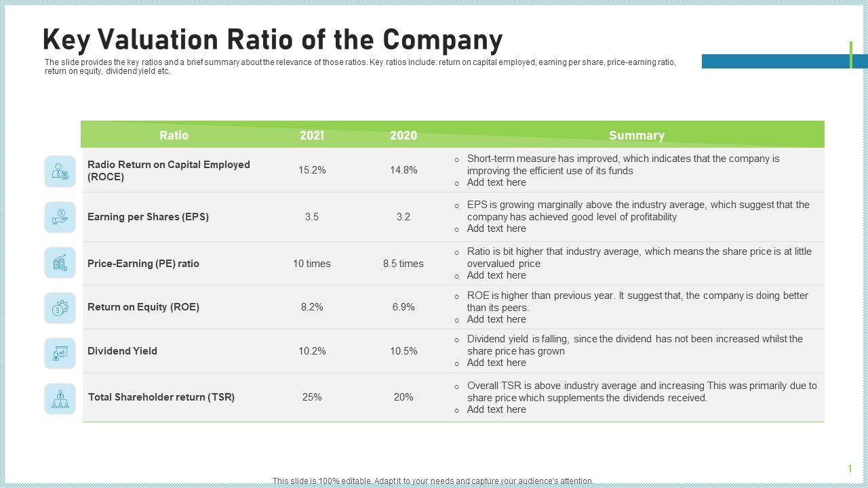
Task: Click the slide number at bottom right
Action: pyautogui.click(x=850, y=469)
